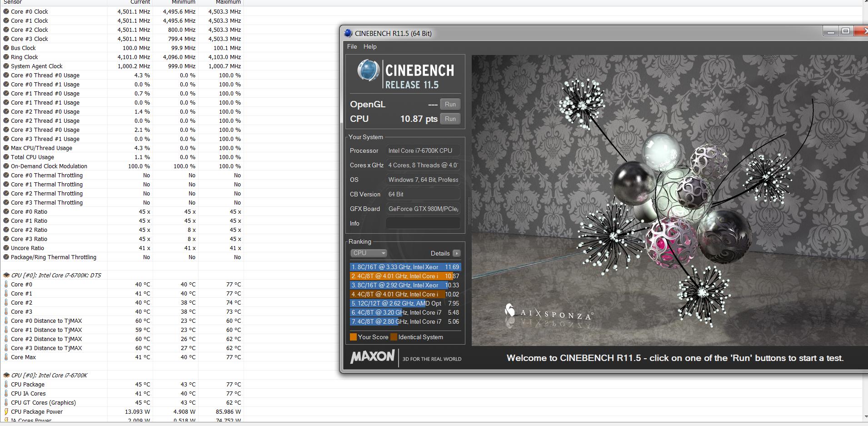Click the CPU Package thermometer icon

[6, 384]
